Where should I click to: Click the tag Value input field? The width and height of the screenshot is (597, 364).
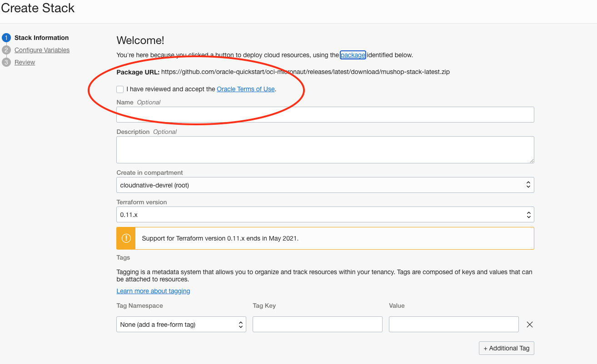pos(454,325)
